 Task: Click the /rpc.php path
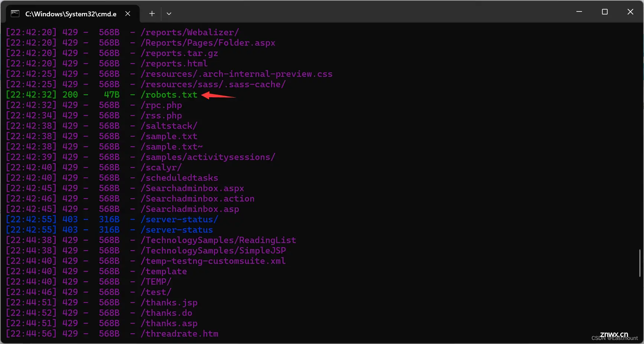[x=161, y=105]
